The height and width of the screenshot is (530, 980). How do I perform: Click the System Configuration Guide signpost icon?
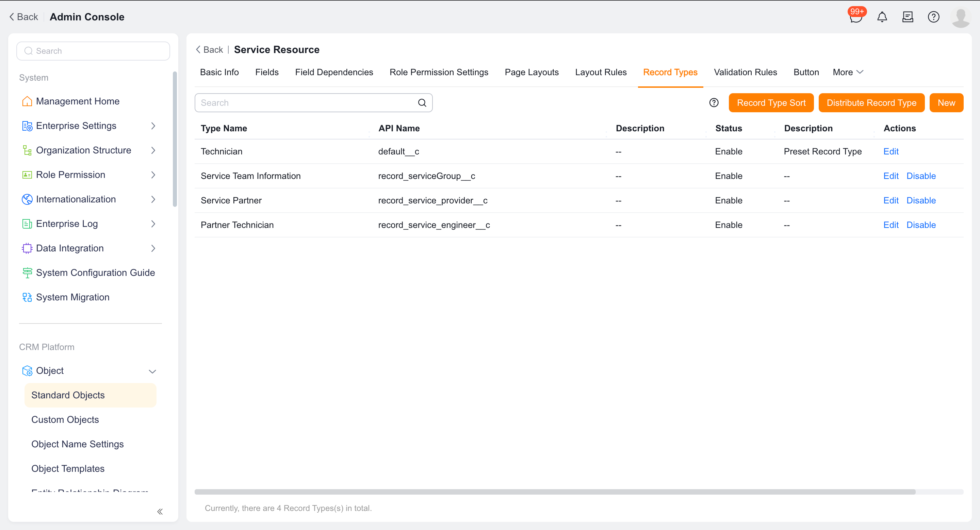27,272
